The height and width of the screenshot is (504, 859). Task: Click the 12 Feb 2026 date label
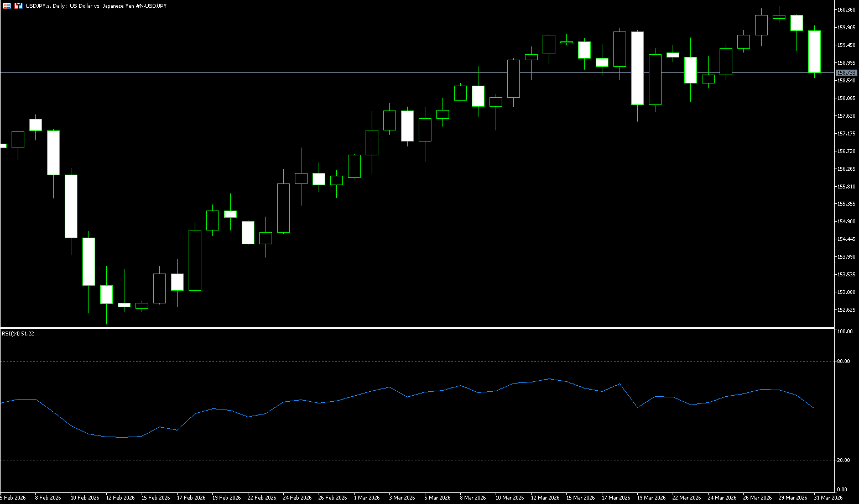[120, 497]
